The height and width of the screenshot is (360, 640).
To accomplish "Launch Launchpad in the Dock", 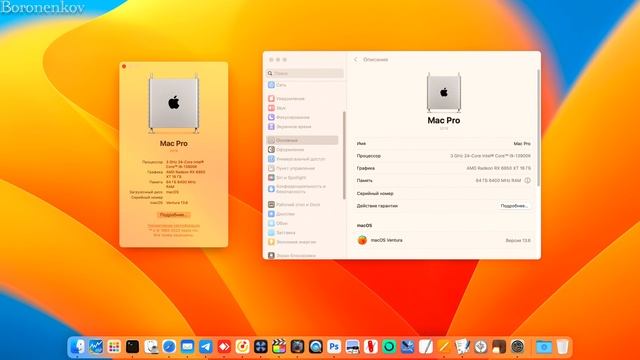I will tap(114, 347).
